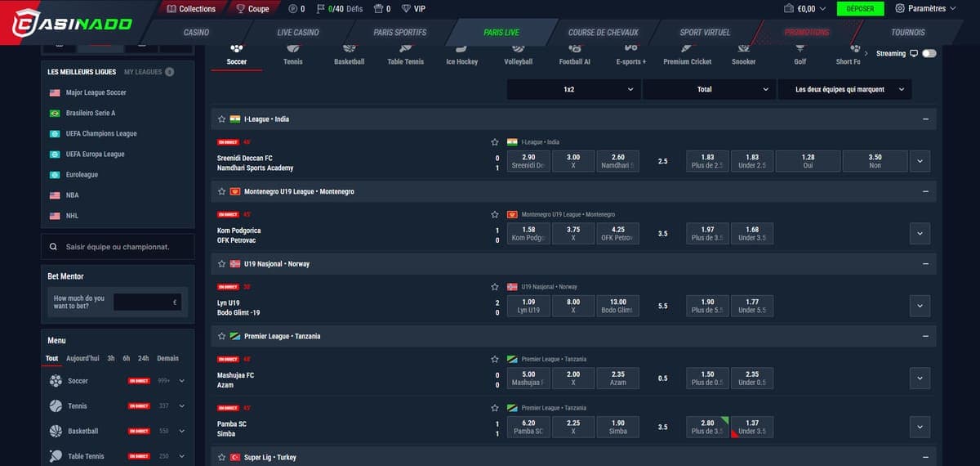This screenshot has width=980, height=466.
Task: Toggle the Streaming switch
Action: pos(929,54)
